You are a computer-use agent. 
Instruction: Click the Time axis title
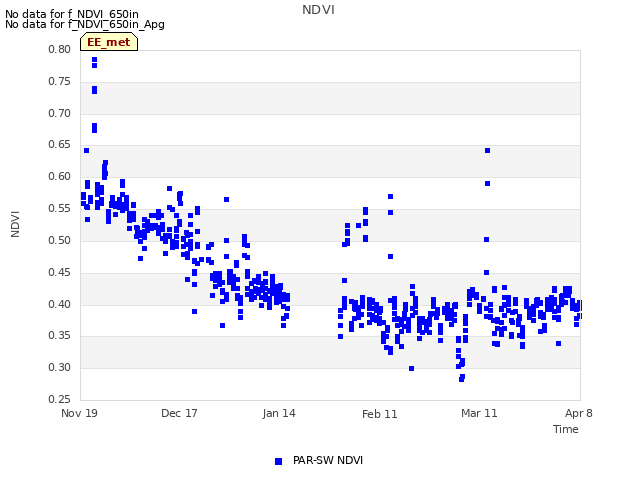(566, 429)
